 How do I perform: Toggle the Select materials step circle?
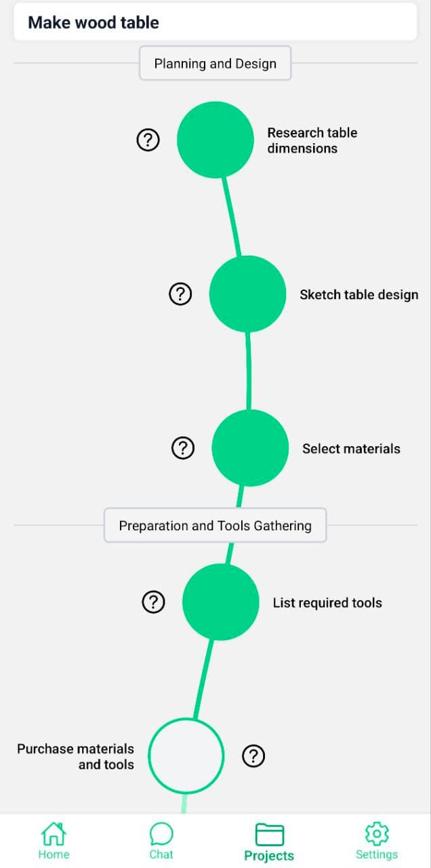point(249,448)
